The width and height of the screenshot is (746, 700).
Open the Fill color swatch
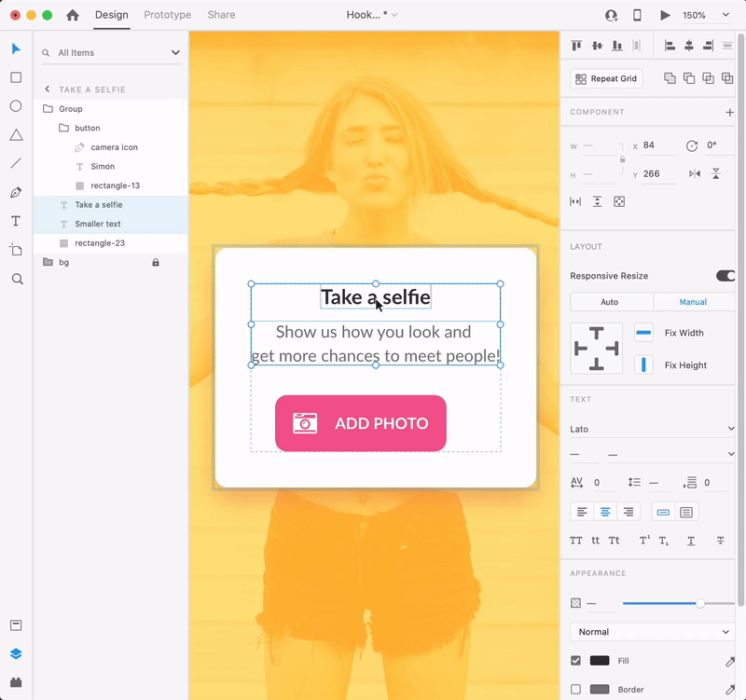(x=600, y=661)
